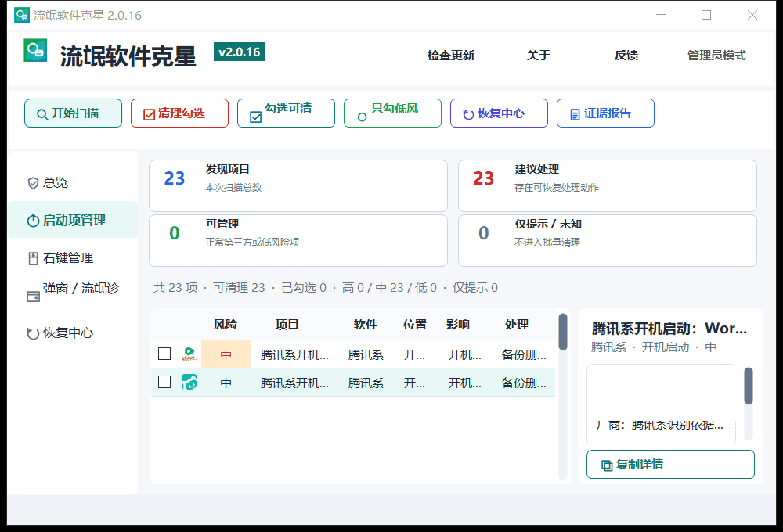Click the 仅提示 / 未知 stat card
The height and width of the screenshot is (532, 783).
click(x=608, y=240)
